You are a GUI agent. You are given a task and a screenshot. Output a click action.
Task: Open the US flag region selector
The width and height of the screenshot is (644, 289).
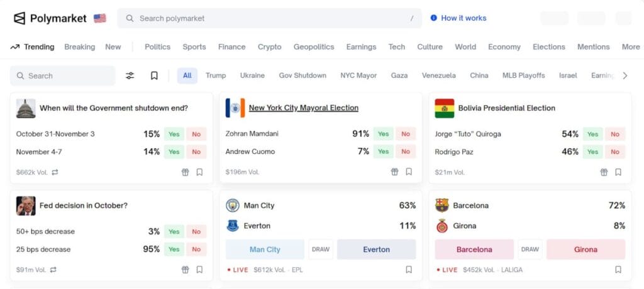click(100, 18)
